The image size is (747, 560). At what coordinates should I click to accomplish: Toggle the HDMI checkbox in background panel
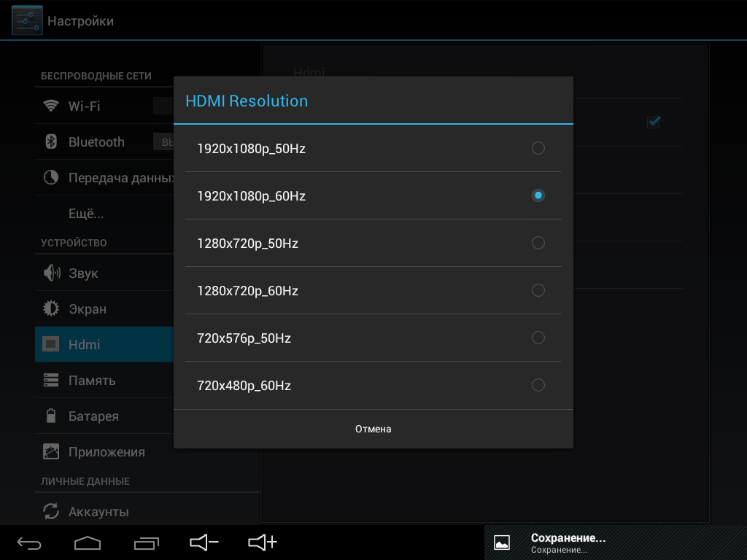point(654,122)
